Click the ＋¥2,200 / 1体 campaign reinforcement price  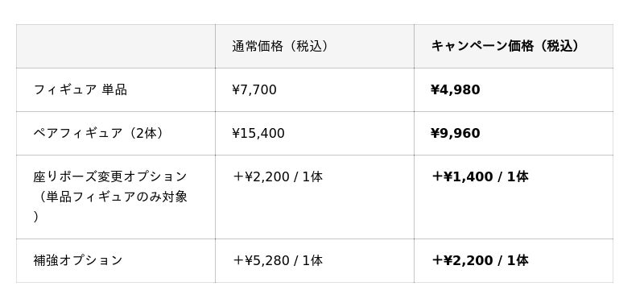pyautogui.click(x=480, y=260)
